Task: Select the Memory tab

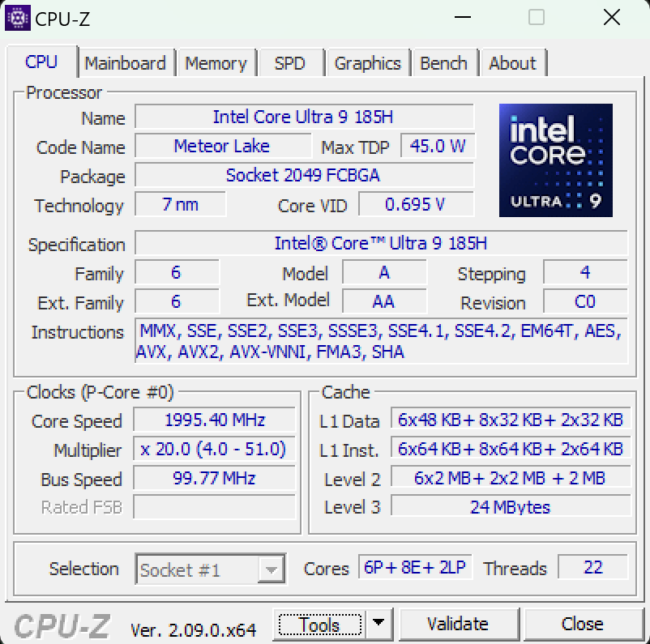Action: [216, 62]
